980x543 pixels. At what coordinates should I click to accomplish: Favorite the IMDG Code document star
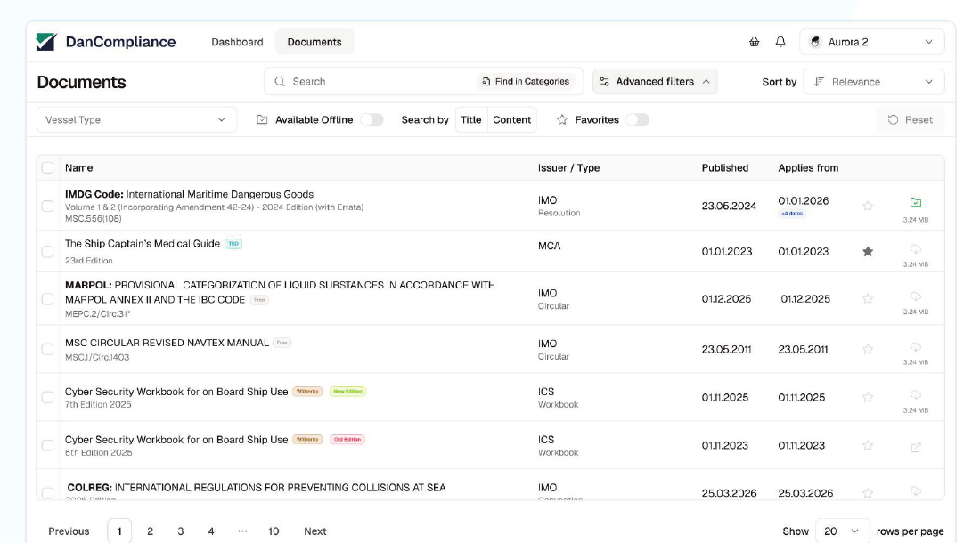pyautogui.click(x=868, y=206)
